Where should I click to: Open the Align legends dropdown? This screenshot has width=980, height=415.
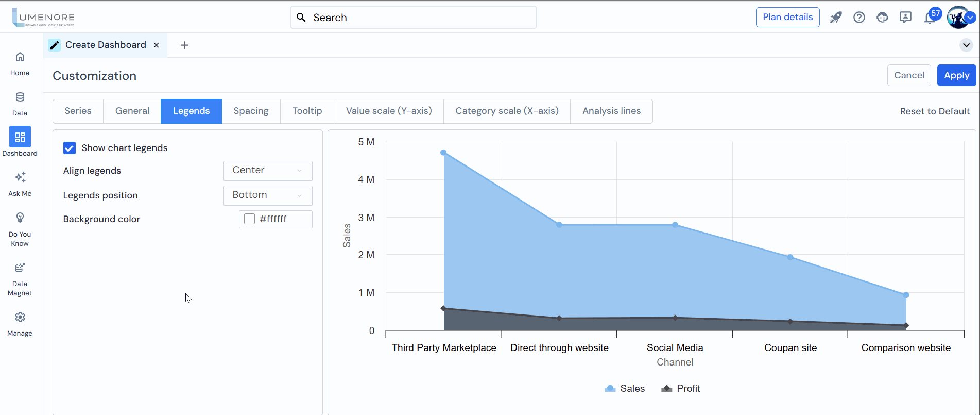pos(268,171)
